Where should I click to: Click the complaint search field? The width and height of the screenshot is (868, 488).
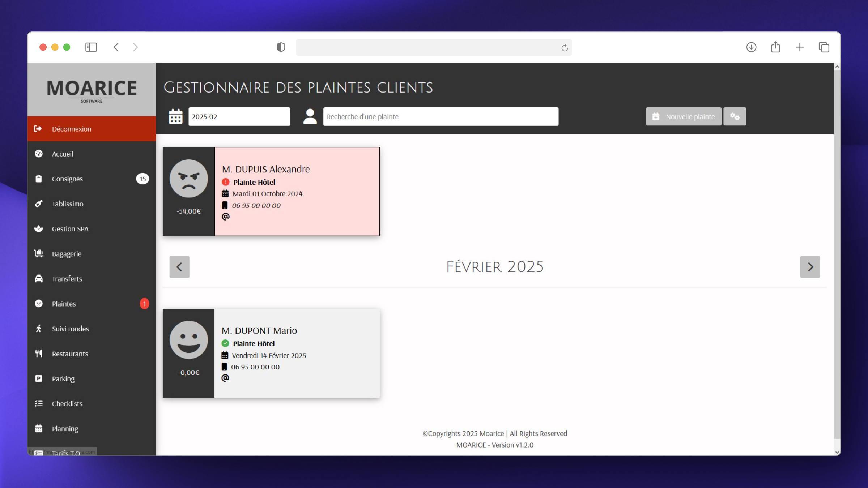pos(441,116)
